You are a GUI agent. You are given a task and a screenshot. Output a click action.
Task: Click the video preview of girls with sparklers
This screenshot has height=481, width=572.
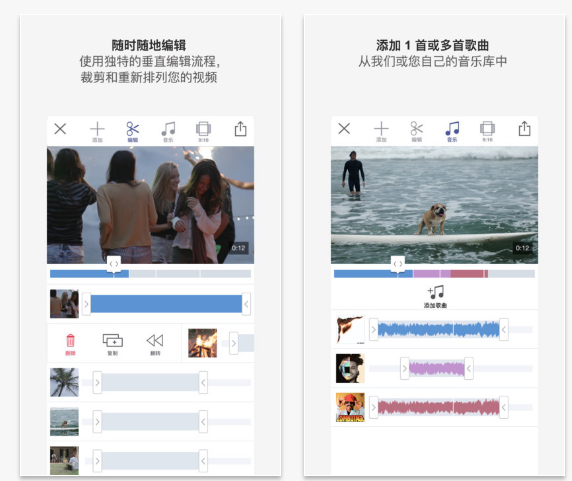[x=150, y=205]
